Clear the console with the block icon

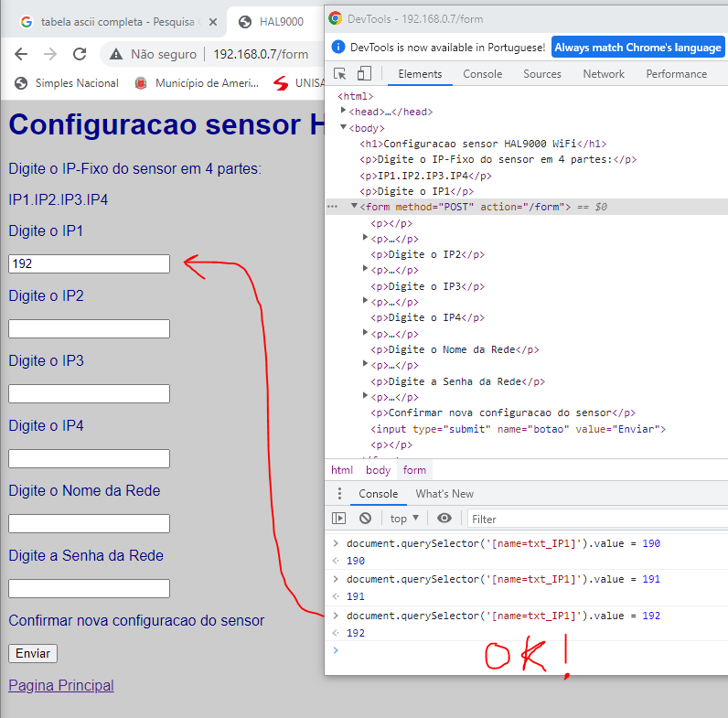click(366, 519)
